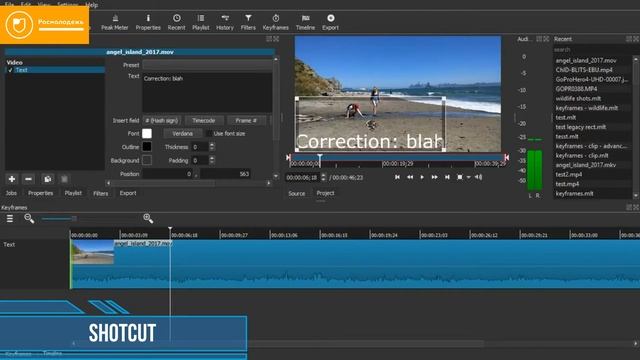Remove the selected filter with minus button

[28, 179]
